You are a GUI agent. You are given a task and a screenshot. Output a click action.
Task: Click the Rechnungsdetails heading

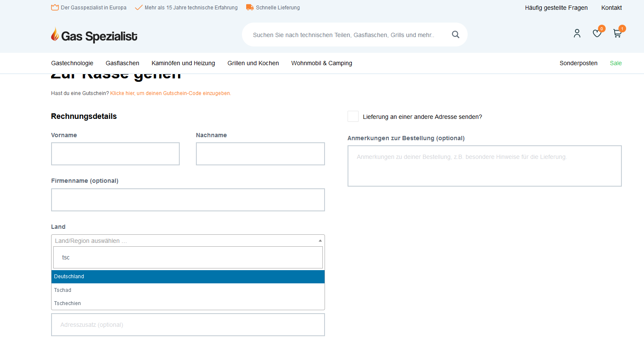[84, 116]
